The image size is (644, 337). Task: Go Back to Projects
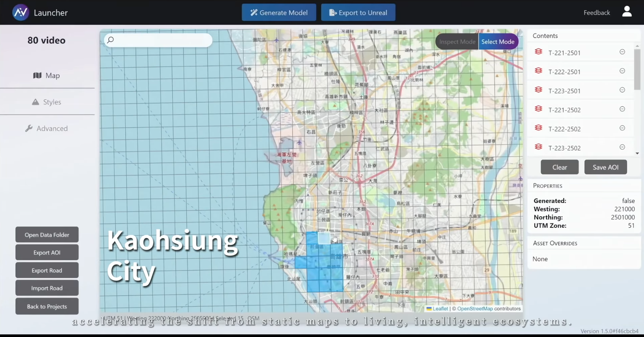(x=47, y=306)
